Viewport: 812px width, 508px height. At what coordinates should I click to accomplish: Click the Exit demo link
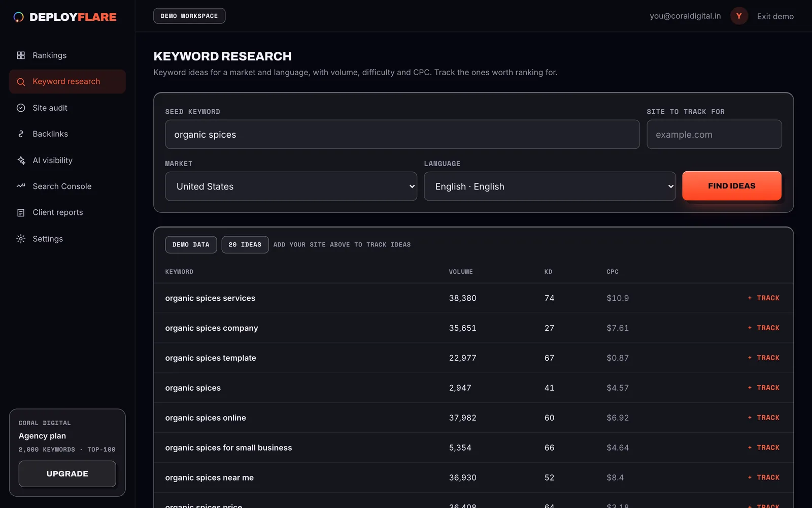(x=775, y=16)
